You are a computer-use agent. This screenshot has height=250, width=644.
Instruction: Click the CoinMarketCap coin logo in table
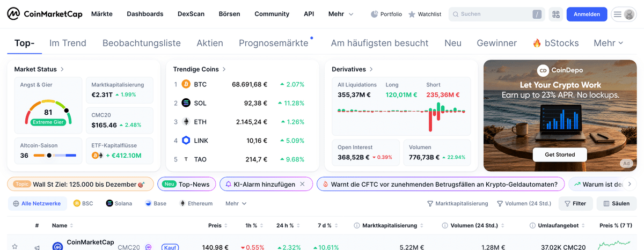coord(58,247)
